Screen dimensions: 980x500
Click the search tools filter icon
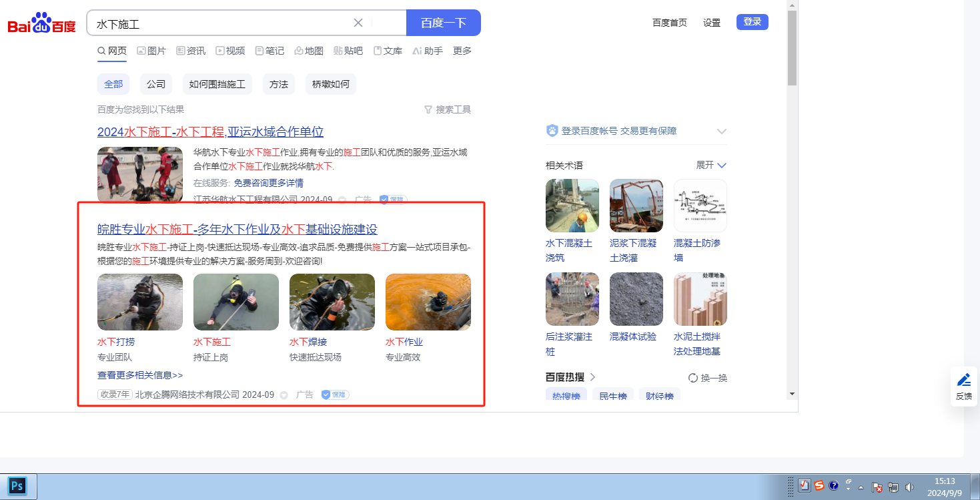pyautogui.click(x=428, y=109)
